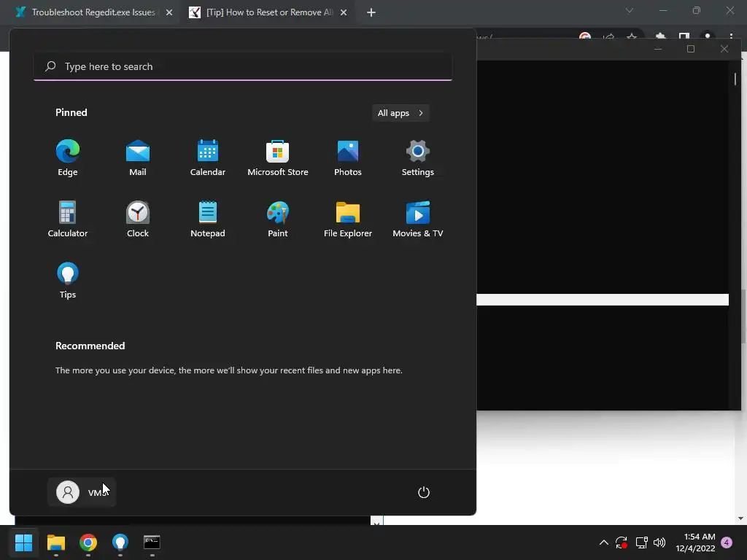Open the clock and date flyout
747x560 pixels.
pyautogui.click(x=695, y=542)
